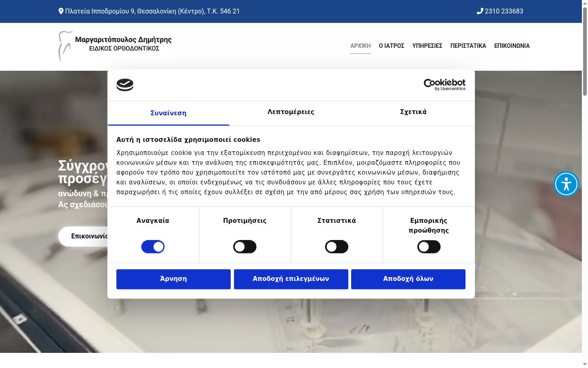The height and width of the screenshot is (368, 588).
Task: Open the ΠΕΡΙΣΤΑΤΙΚΑ menu item
Action: pyautogui.click(x=468, y=46)
